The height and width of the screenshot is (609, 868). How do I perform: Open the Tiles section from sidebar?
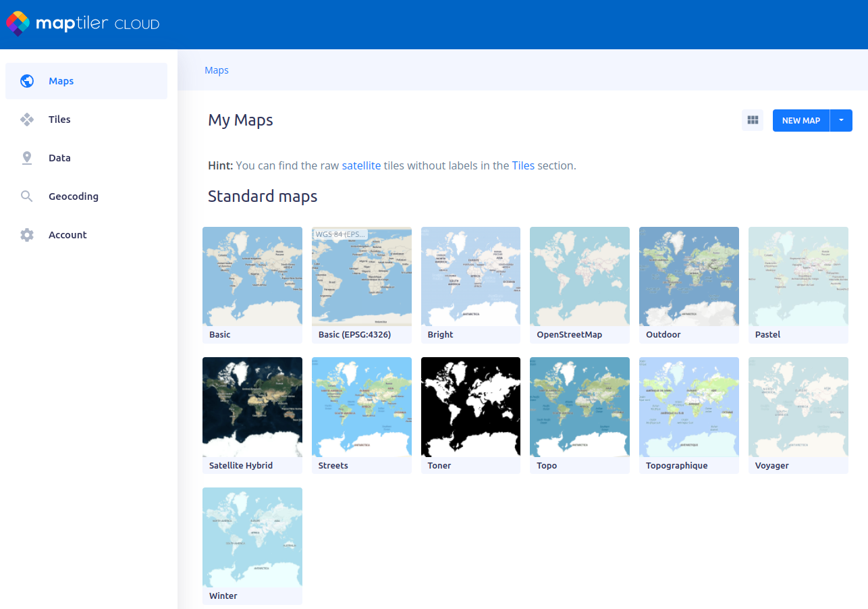59,120
